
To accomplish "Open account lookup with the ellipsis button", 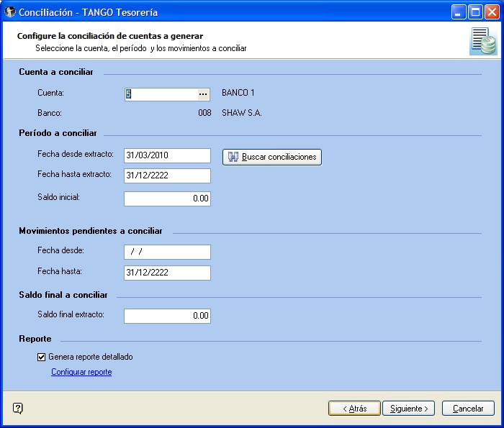I will point(202,94).
